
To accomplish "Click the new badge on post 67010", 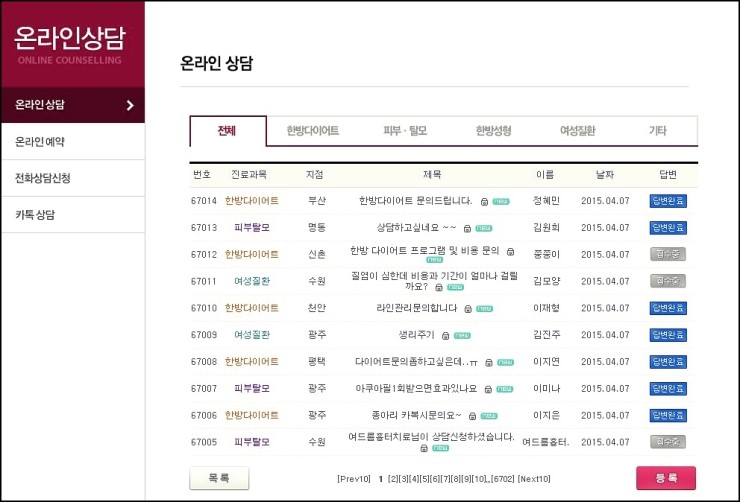I will click(485, 309).
